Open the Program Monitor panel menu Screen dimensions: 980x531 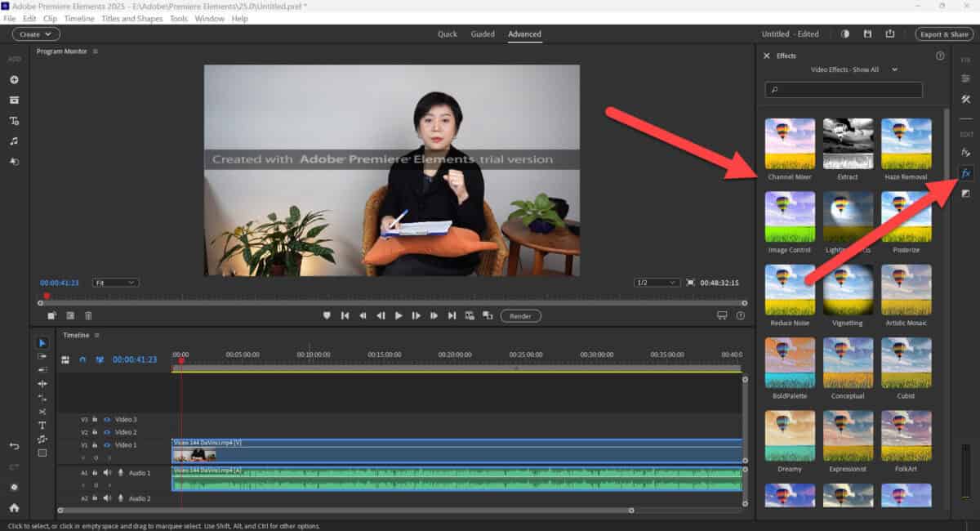tap(96, 51)
